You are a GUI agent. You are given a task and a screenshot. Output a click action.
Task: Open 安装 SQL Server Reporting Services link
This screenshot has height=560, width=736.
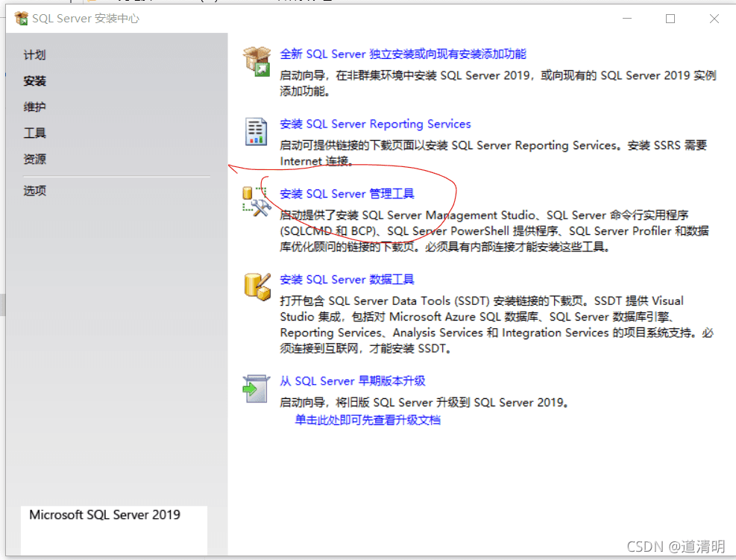tap(375, 124)
